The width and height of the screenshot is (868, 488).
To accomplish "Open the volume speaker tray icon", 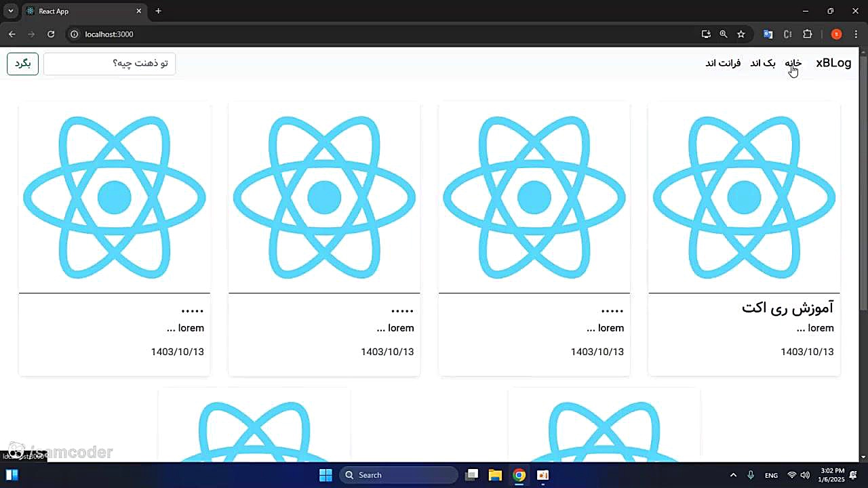I will pyautogui.click(x=805, y=475).
